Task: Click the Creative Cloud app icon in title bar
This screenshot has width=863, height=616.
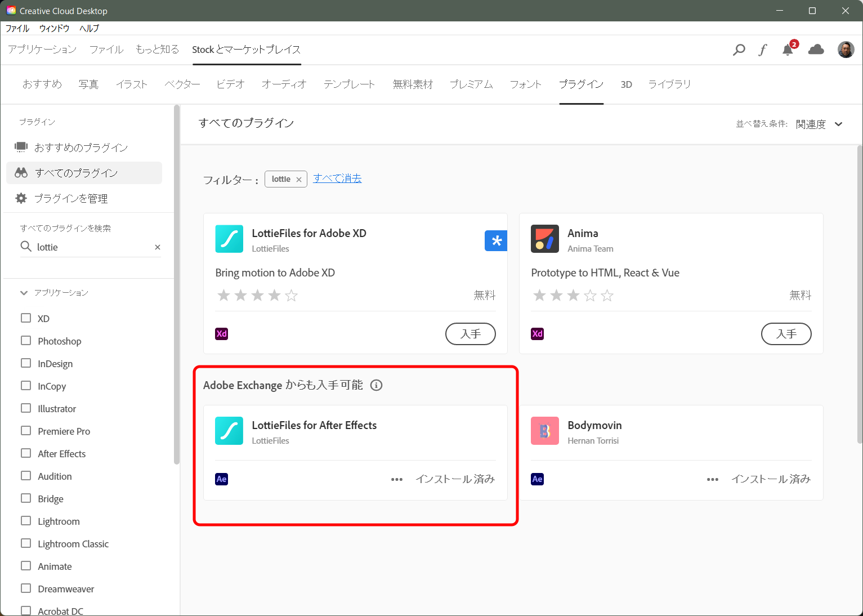Action: pyautogui.click(x=11, y=11)
